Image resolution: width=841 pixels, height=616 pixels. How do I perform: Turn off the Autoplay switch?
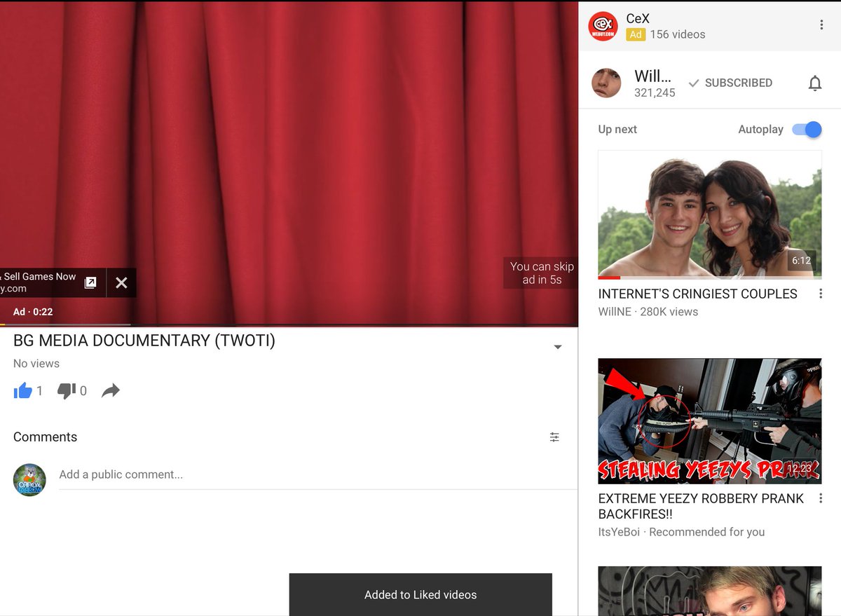(807, 130)
